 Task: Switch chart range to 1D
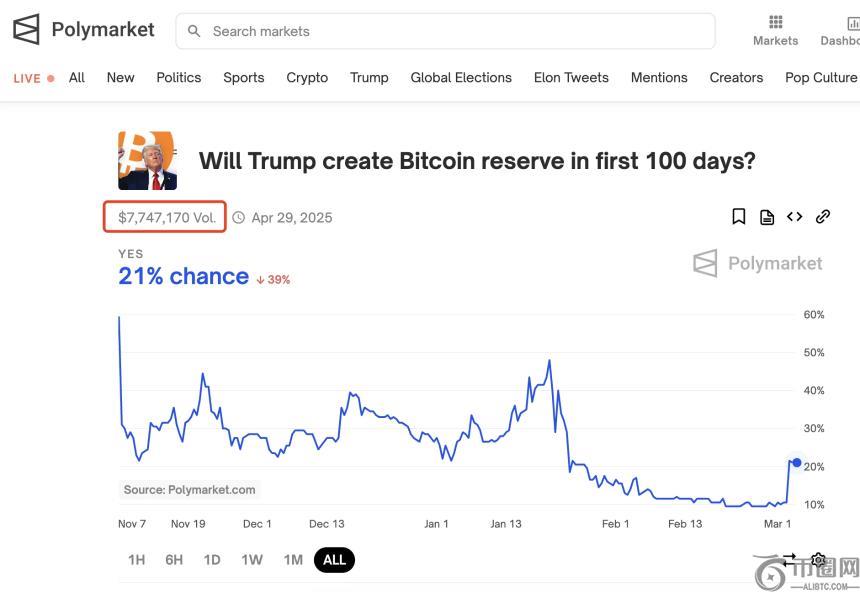click(x=212, y=560)
